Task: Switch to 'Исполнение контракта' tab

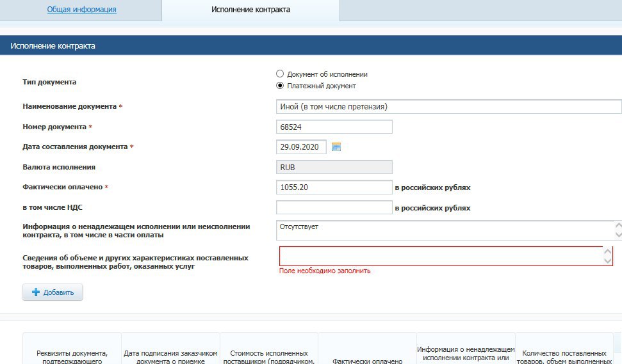Action: pos(250,10)
